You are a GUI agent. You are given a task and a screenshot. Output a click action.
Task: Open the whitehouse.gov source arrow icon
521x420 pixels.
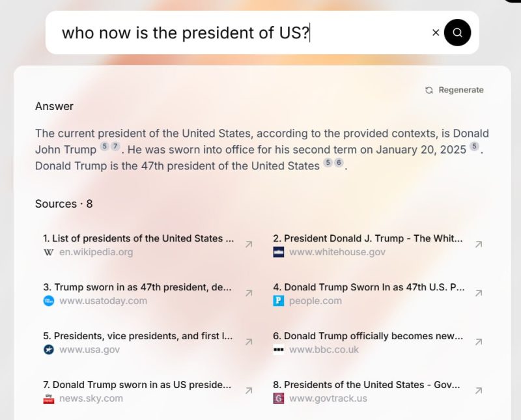[479, 245]
